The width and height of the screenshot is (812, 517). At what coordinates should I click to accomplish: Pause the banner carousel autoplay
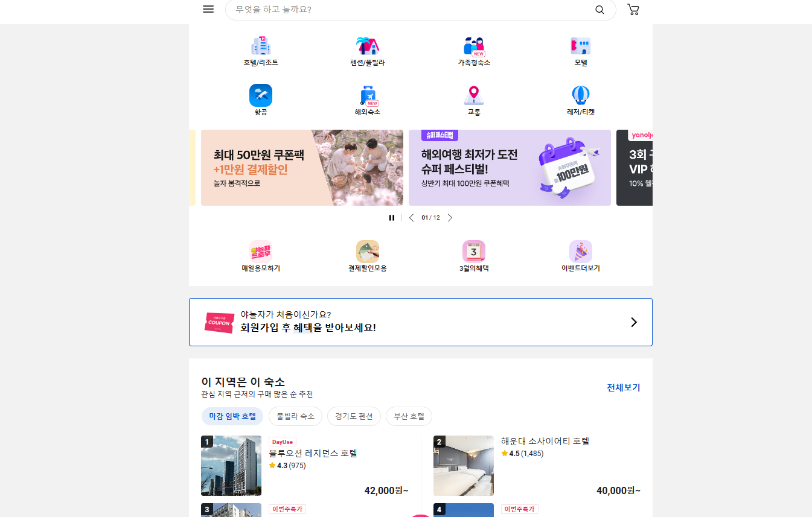[392, 217]
